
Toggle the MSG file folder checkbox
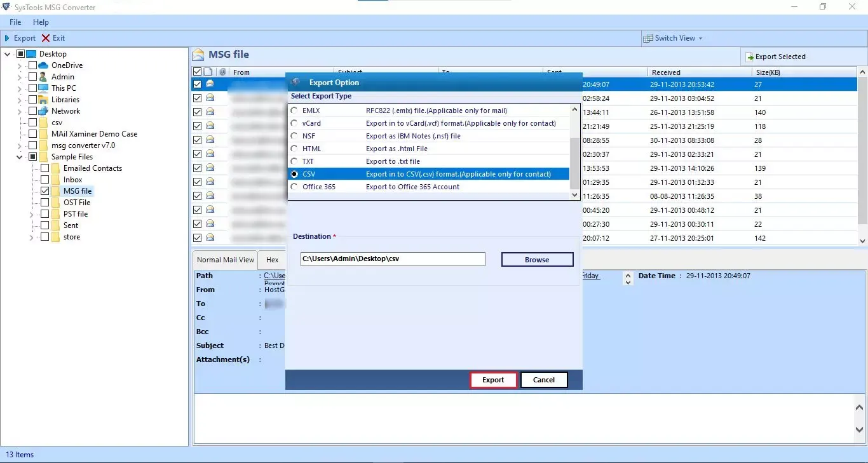coord(44,191)
